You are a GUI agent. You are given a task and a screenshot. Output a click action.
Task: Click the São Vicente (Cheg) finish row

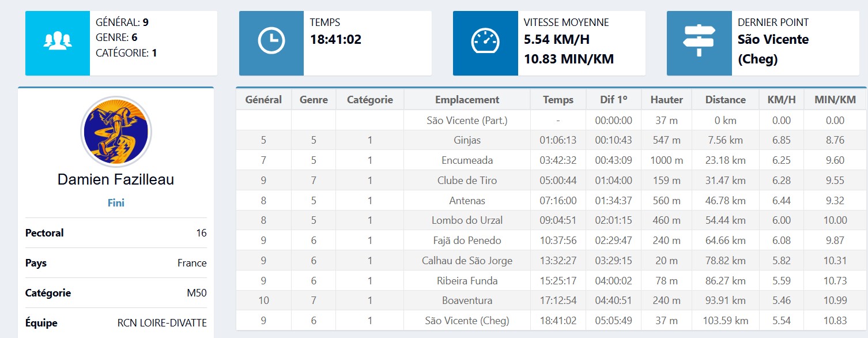point(467,321)
